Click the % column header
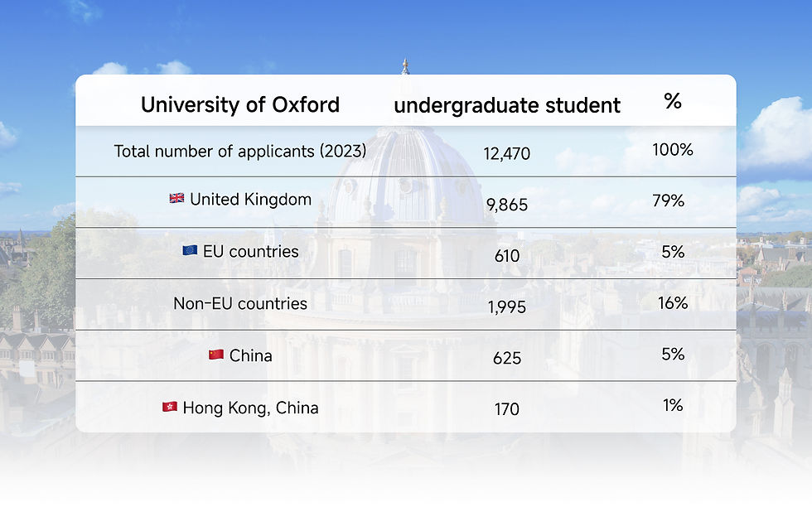 point(673,101)
